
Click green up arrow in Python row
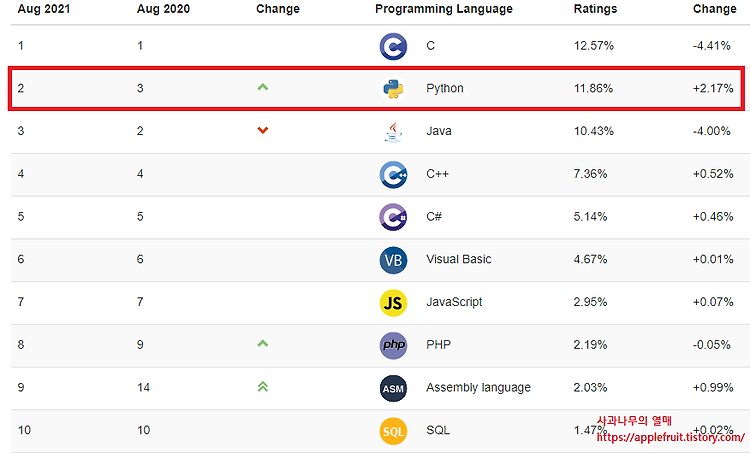coord(263,87)
